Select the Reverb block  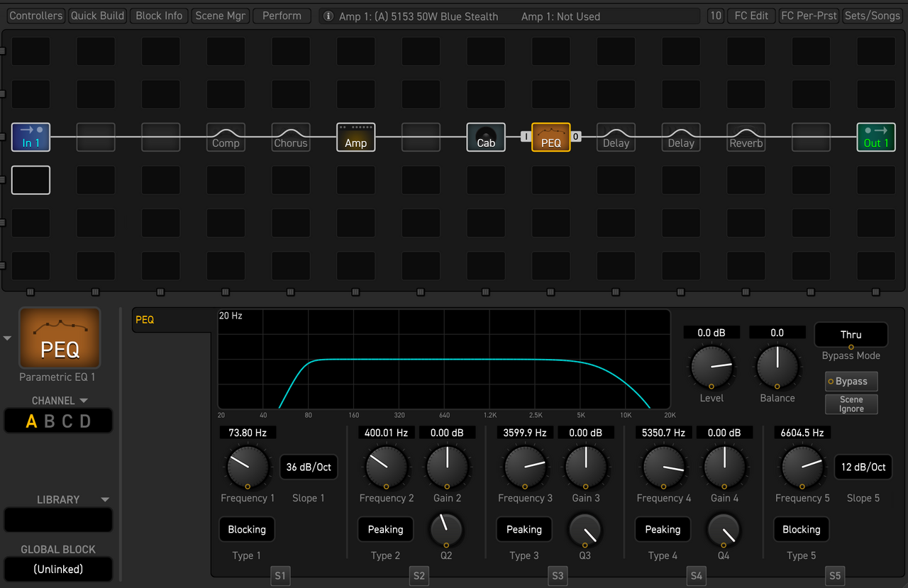(746, 137)
